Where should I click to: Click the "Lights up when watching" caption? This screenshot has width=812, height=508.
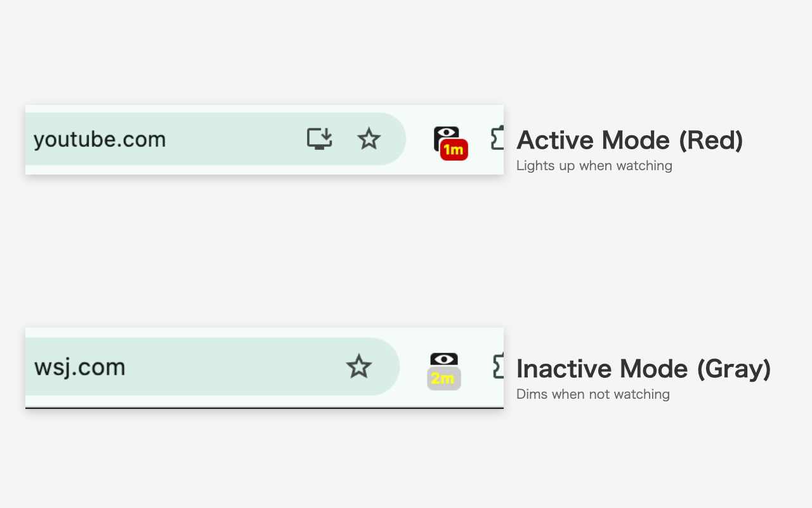[x=594, y=166]
